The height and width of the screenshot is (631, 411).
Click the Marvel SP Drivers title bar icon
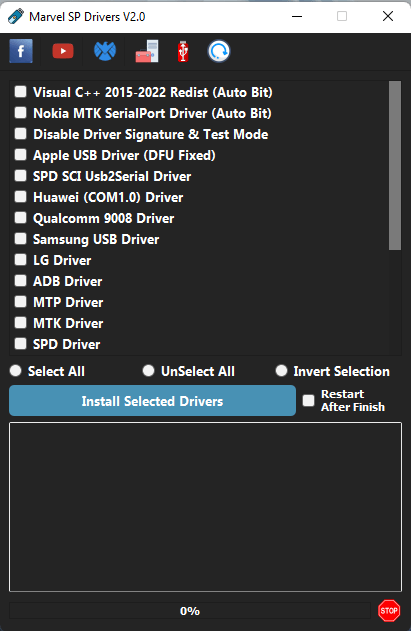(x=15, y=16)
